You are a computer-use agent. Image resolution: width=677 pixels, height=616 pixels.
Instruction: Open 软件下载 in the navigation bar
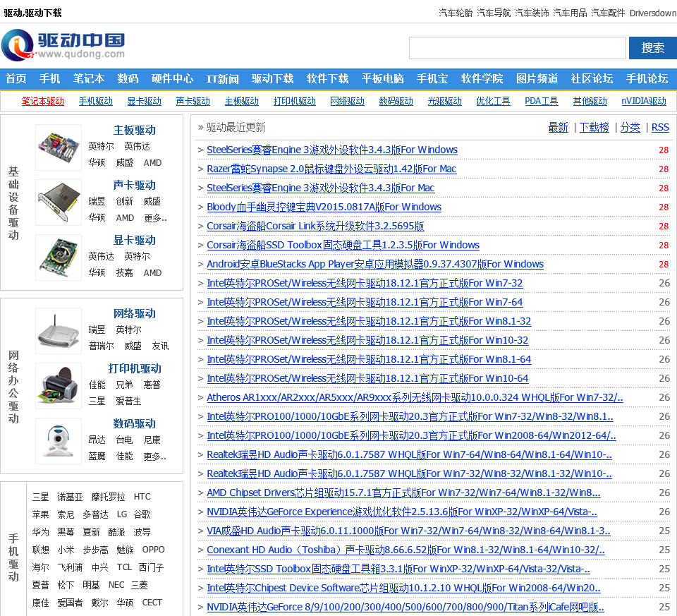tap(327, 78)
